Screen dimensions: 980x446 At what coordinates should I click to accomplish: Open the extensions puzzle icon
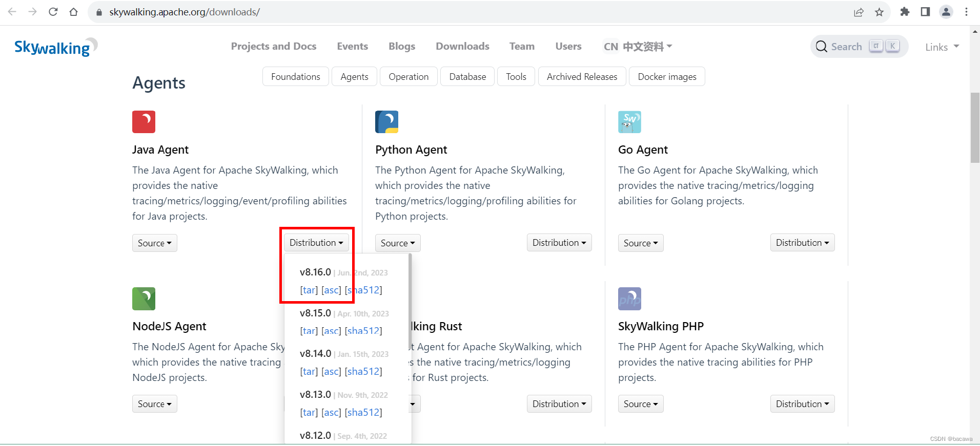point(905,12)
